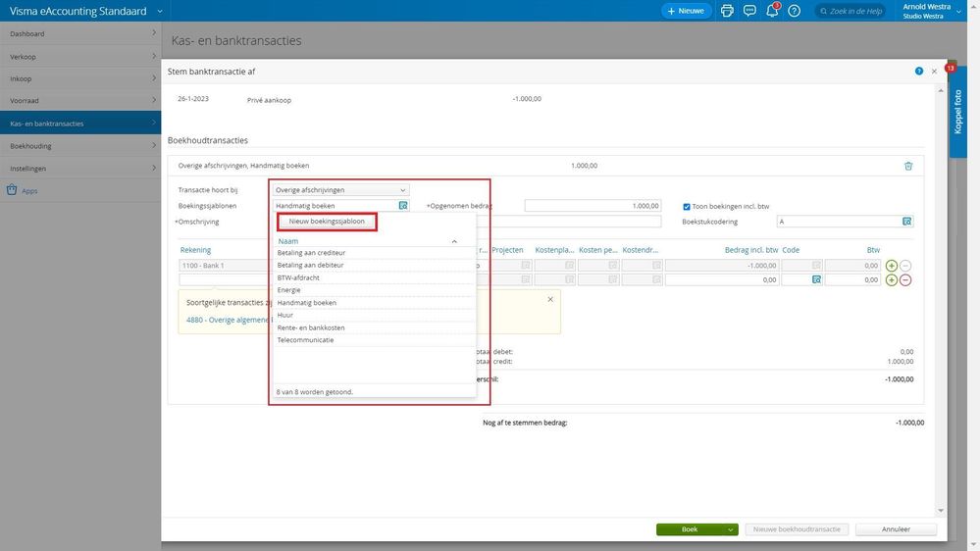Delete transaction with trash bin icon
This screenshot has width=980, height=551.
(x=908, y=166)
